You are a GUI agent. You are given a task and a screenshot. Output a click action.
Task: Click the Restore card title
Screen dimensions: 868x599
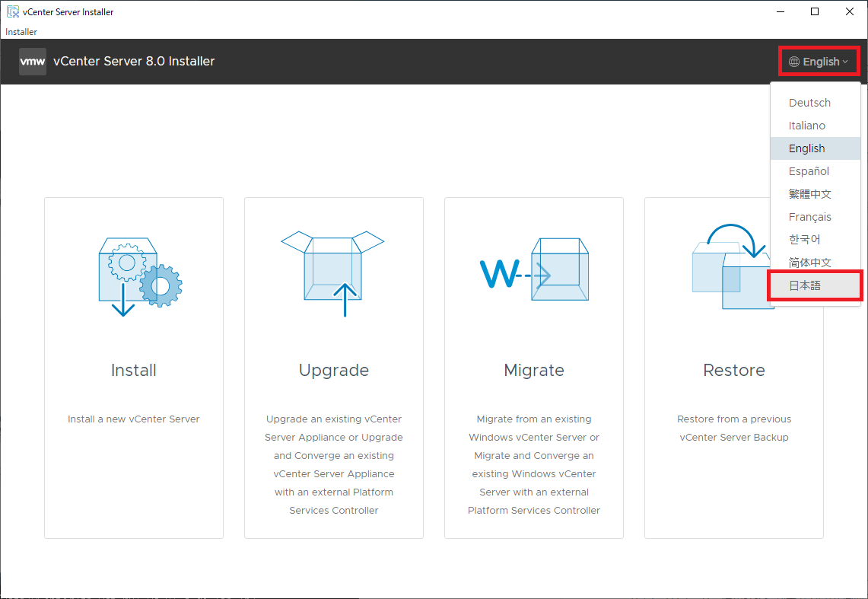[x=734, y=370]
